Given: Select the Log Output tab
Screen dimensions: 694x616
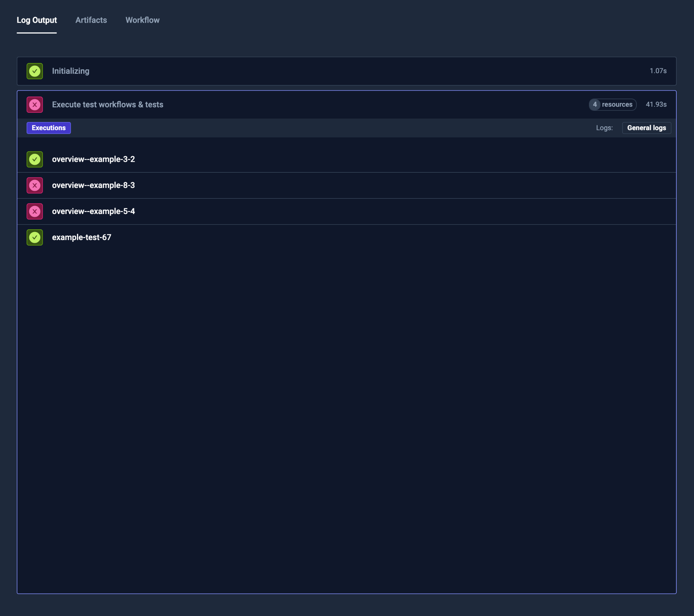Looking at the screenshot, I should tap(37, 20).
